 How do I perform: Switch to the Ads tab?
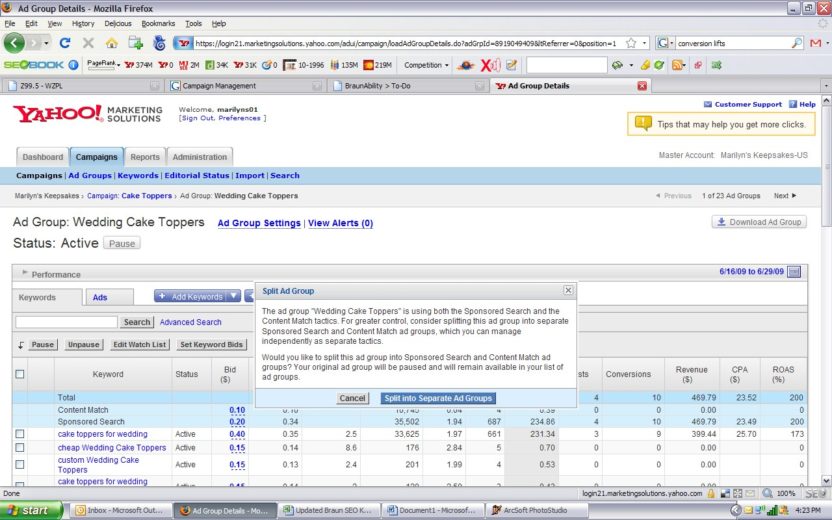pyautogui.click(x=108, y=297)
